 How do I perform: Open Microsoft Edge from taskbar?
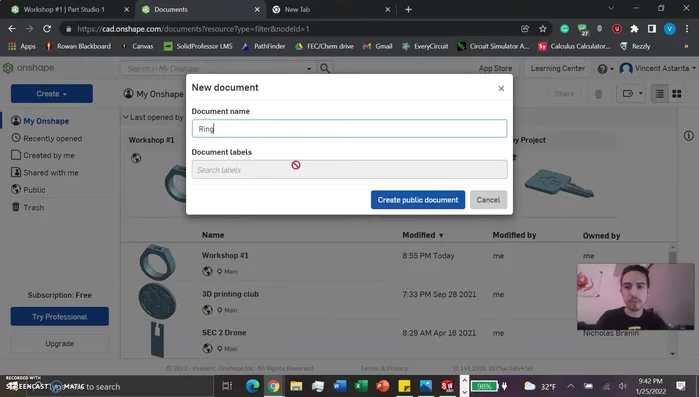coord(252,386)
